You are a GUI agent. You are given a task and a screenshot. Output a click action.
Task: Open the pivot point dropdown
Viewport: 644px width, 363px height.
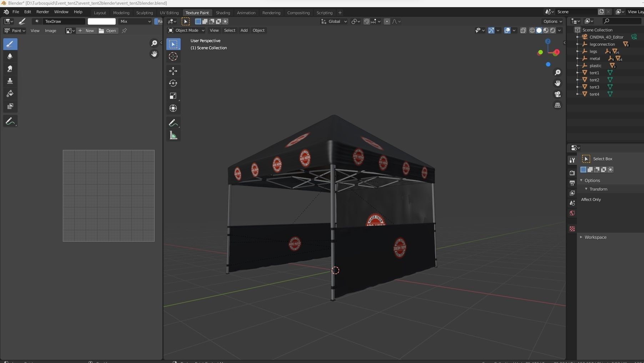tap(355, 21)
